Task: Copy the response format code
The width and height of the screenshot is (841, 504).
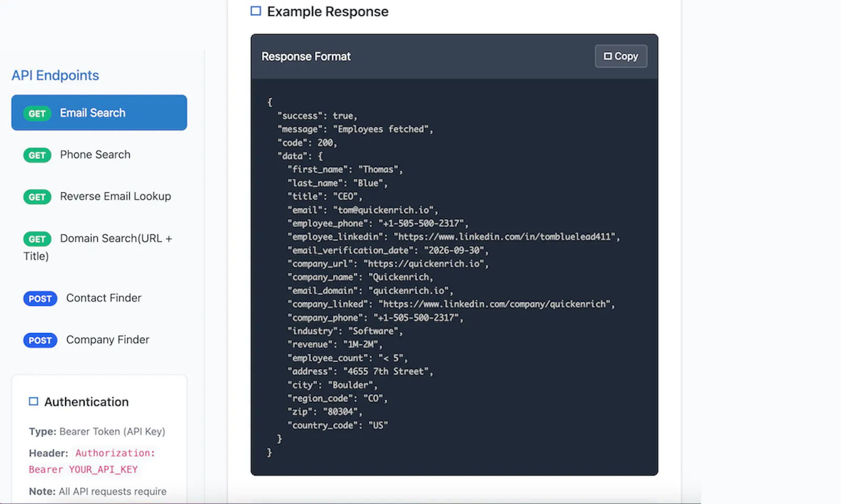Action: (x=621, y=56)
